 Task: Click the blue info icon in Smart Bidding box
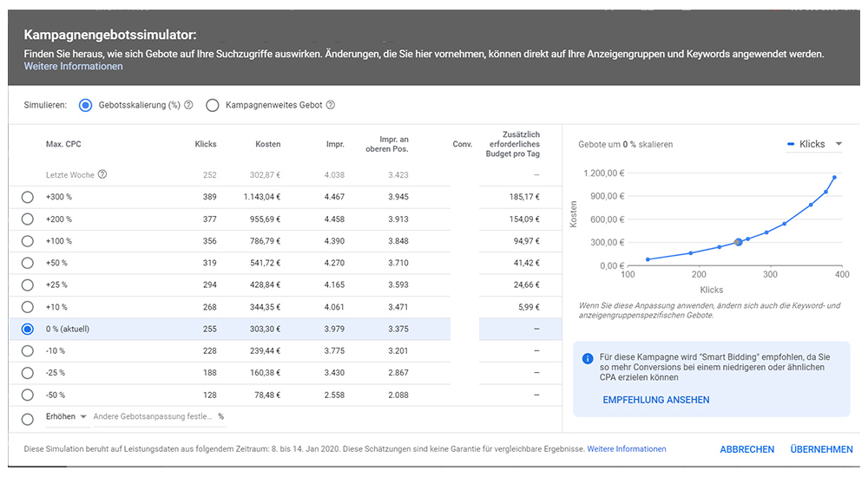(x=588, y=358)
